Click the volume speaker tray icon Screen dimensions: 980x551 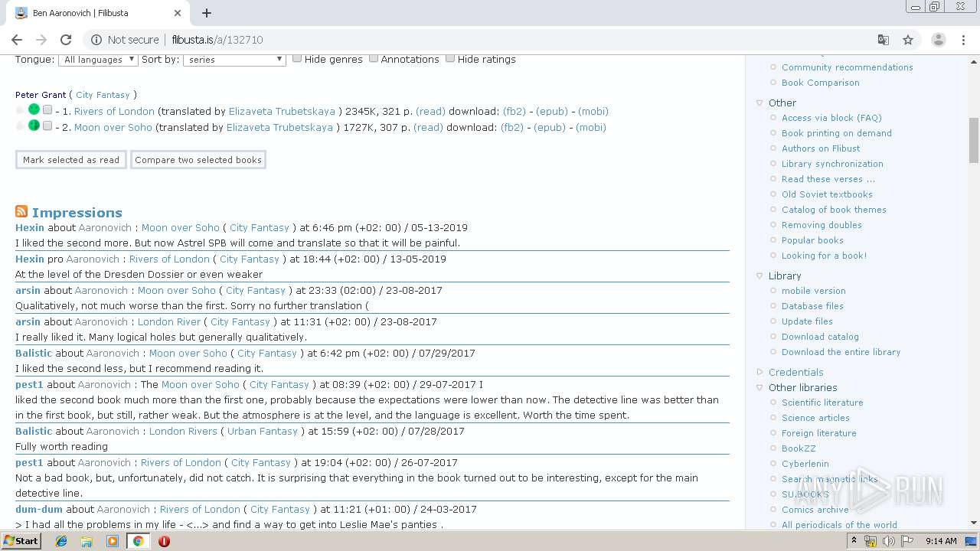[889, 541]
